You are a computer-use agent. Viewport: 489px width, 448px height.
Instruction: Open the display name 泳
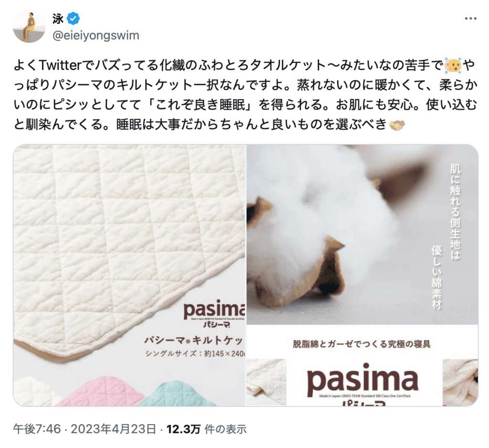(x=58, y=19)
